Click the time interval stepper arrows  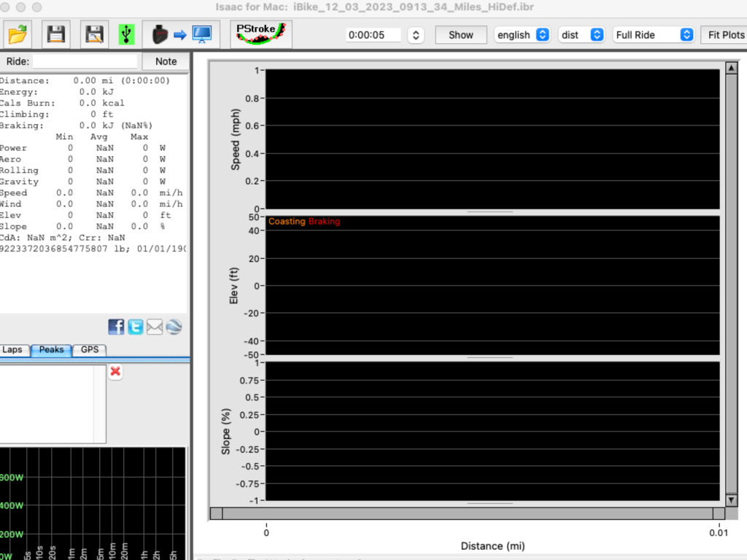point(415,34)
